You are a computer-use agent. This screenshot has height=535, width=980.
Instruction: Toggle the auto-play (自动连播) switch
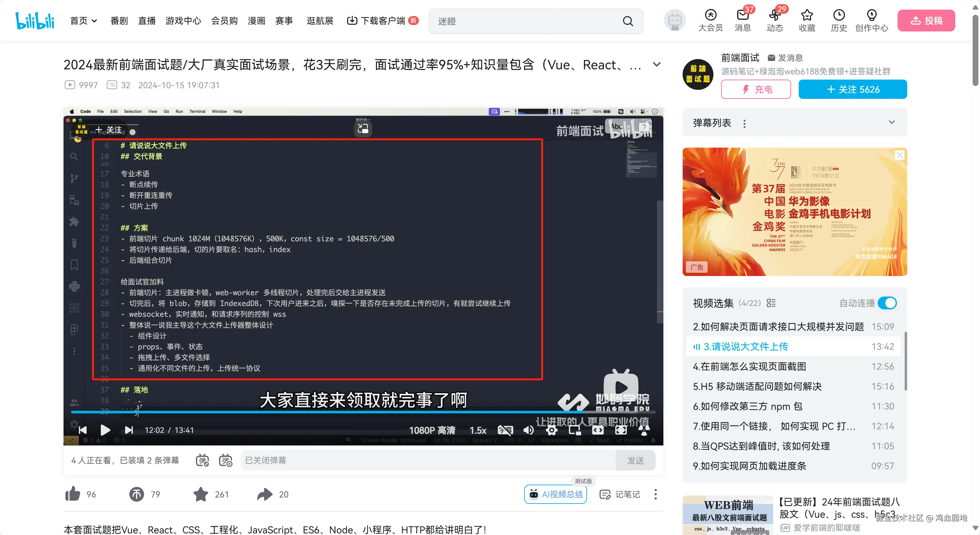[x=887, y=303]
